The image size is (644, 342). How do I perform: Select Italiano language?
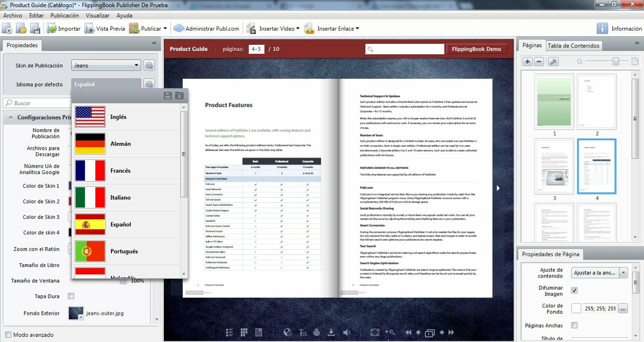click(x=127, y=198)
